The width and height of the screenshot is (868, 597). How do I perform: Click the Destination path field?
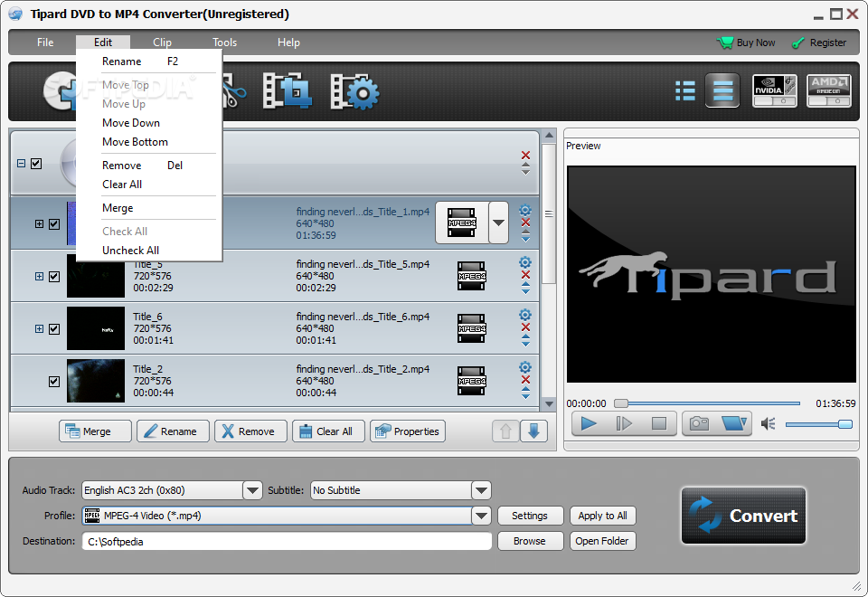click(287, 541)
